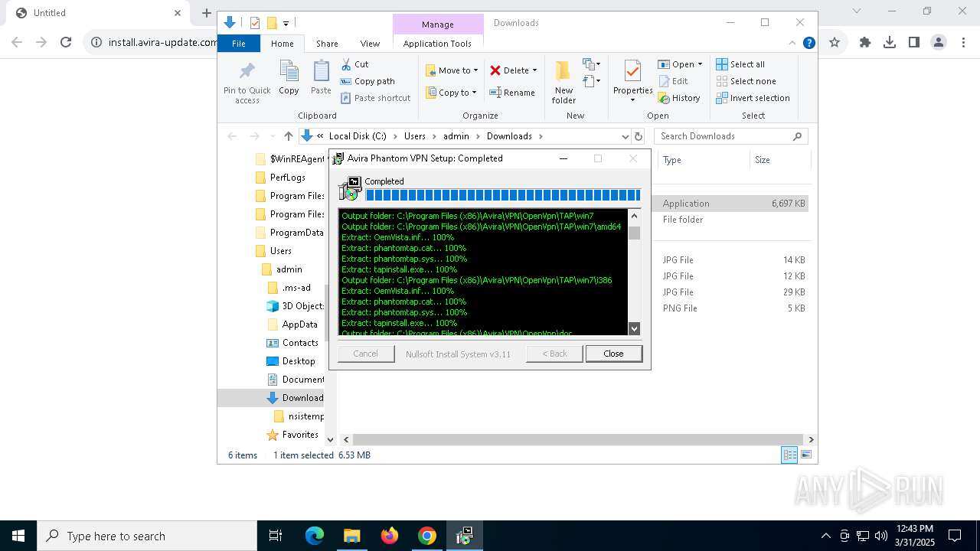Click Select none in ribbon
Screen dimensions: 980x551
746,81
